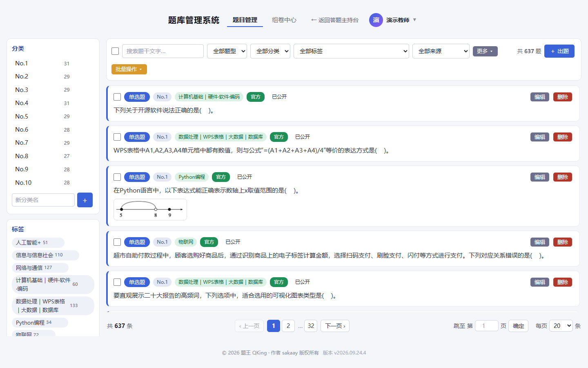
Task: Click 确定 to confirm page jump
Action: [x=519, y=326]
